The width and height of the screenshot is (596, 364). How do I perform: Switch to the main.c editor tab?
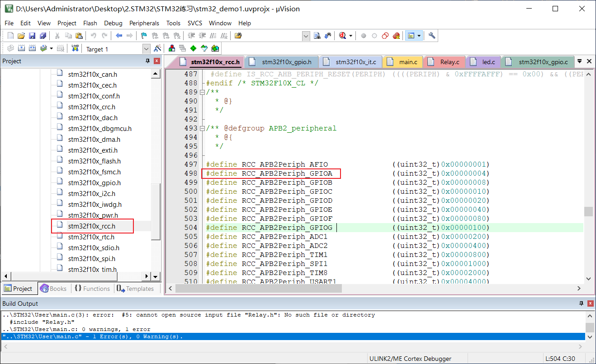point(403,62)
